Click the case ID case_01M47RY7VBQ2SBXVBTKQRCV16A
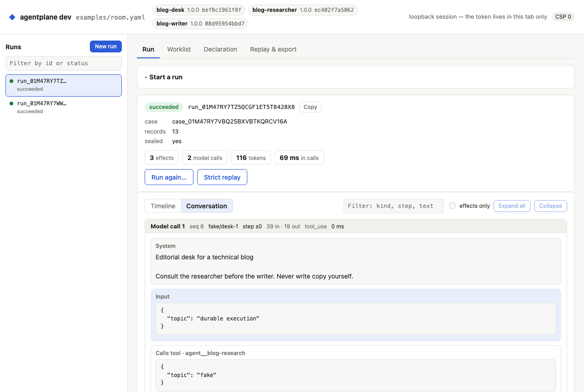This screenshot has height=392, width=584. pyautogui.click(x=229, y=122)
